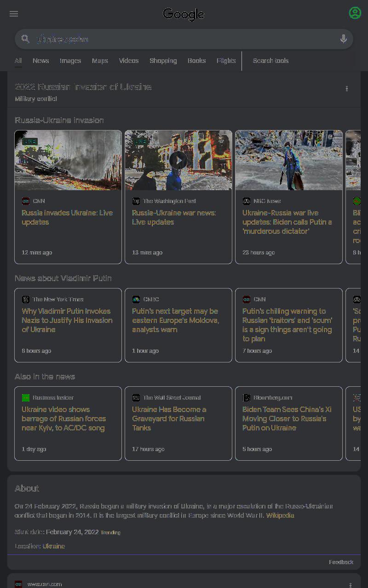This screenshot has width=368, height=588.
Task: Click the 'Start date: February 24, 2022' text
Action: tap(57, 532)
